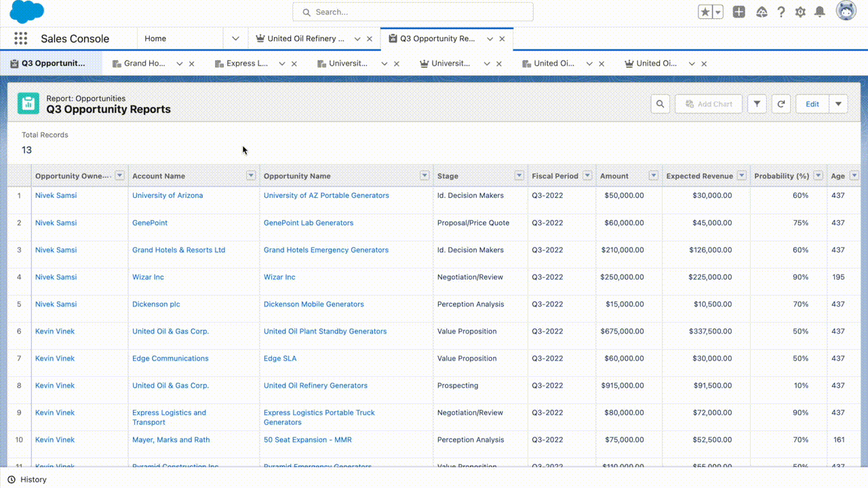Open the GenePoint Lab Generators opportunity link
This screenshot has height=488, width=868.
pos(309,222)
